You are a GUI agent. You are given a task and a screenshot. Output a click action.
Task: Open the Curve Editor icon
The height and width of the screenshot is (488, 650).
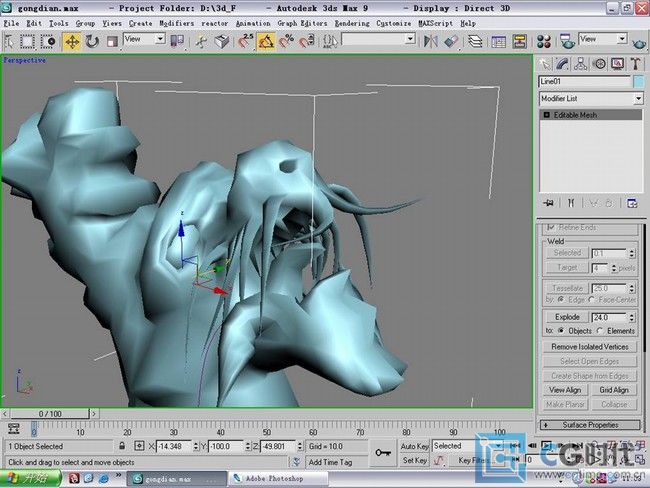click(498, 41)
